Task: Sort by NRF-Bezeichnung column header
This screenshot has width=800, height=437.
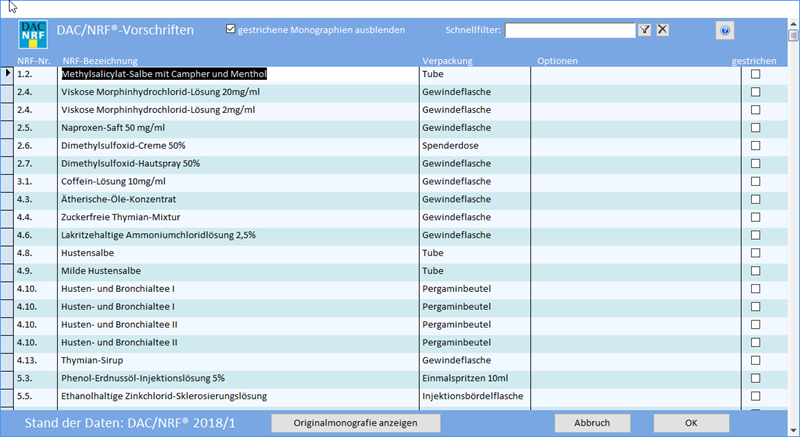Action: 98,61
